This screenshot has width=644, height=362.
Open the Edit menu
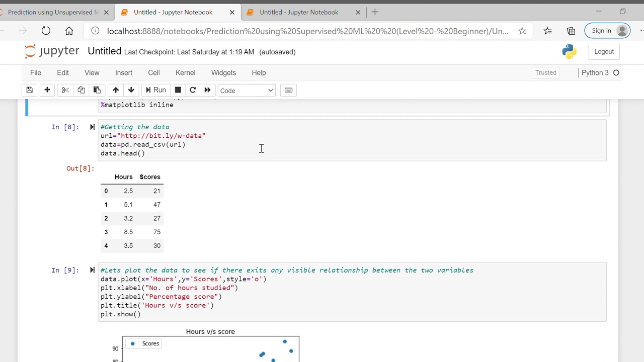point(63,72)
